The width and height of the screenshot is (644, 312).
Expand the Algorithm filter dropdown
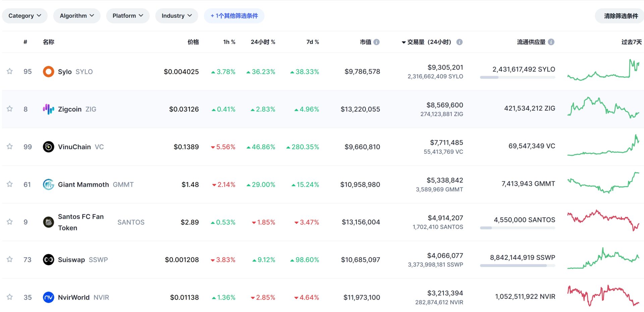click(76, 16)
